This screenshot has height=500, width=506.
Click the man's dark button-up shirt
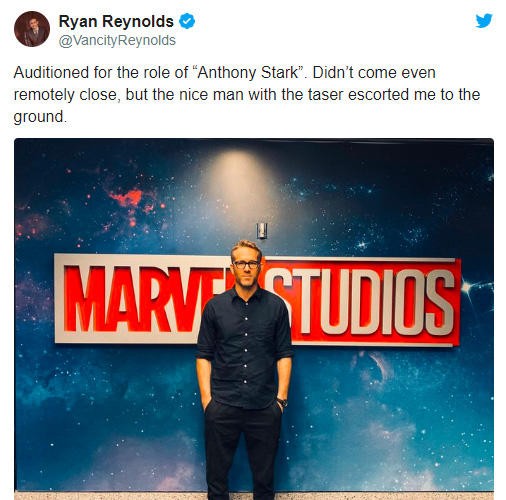(244, 348)
